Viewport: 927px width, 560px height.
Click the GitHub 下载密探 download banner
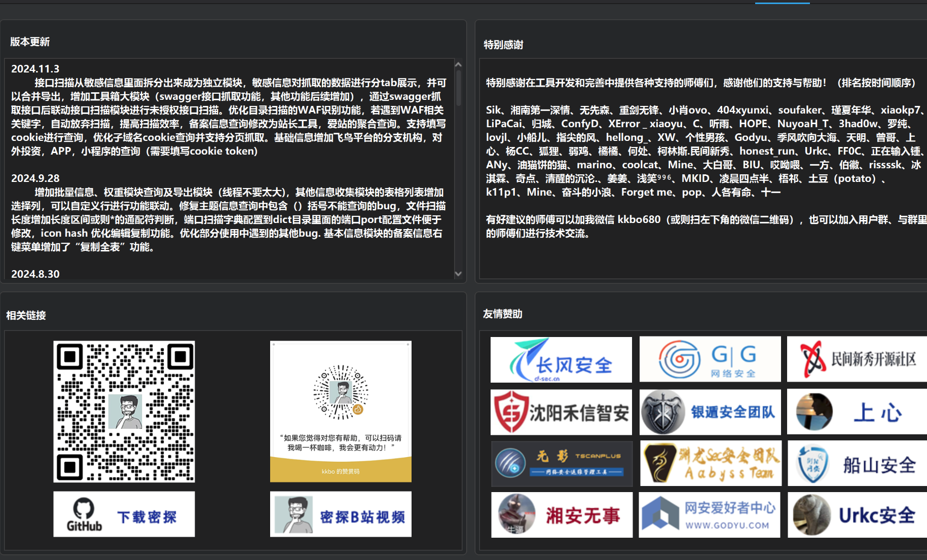coord(124,514)
